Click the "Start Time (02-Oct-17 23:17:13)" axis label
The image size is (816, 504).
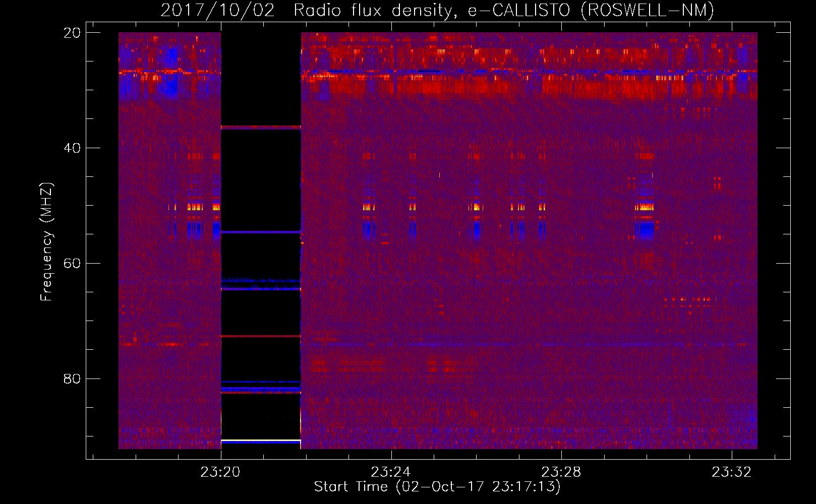pyautogui.click(x=437, y=487)
